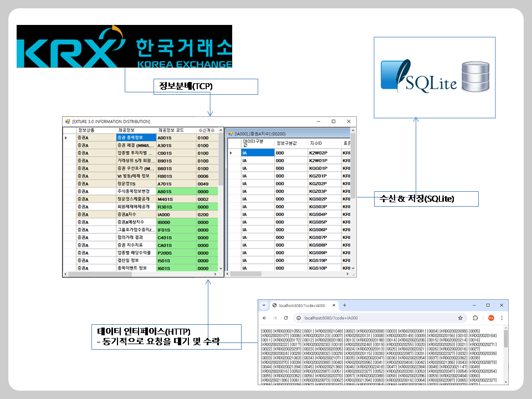Open the browser tab search chevron
The width and height of the screenshot is (532, 399).
pyautogui.click(x=264, y=305)
